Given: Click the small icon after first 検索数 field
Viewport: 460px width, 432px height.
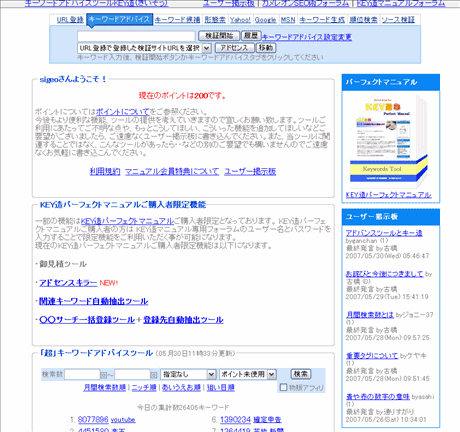Looking at the screenshot, I should click(103, 375).
